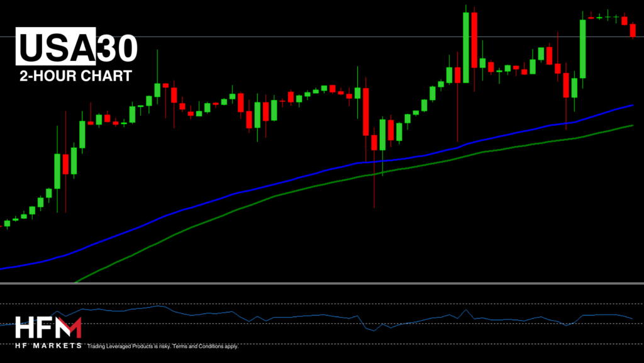This screenshot has width=644, height=363.
Task: Click the white USA box in title
Action: (55, 47)
